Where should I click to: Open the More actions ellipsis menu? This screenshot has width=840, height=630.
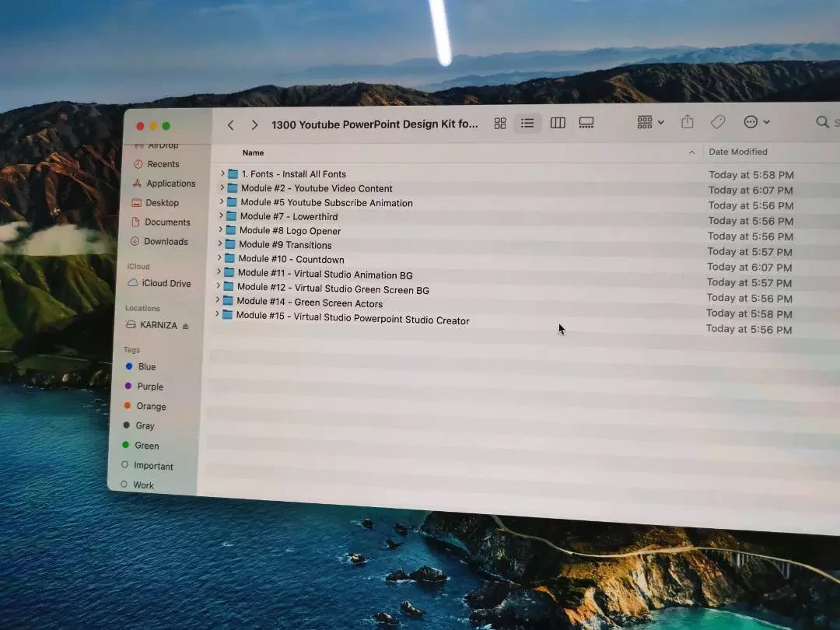point(757,122)
